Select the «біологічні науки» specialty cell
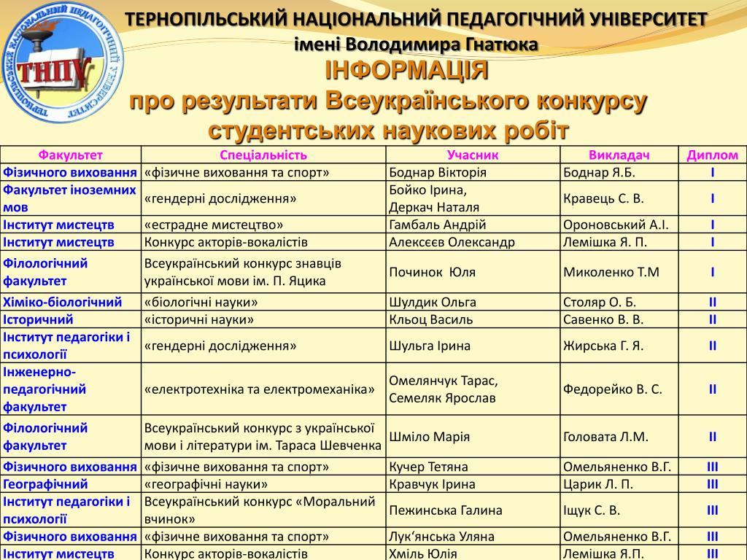The height and width of the screenshot is (560, 747). 263,302
